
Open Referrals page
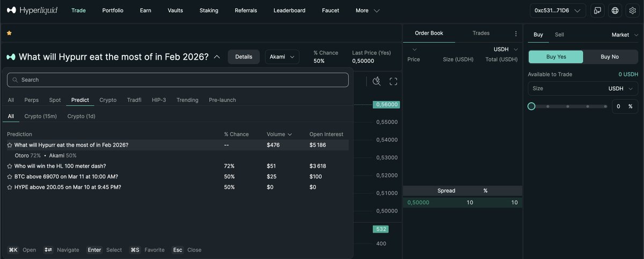[x=246, y=10]
